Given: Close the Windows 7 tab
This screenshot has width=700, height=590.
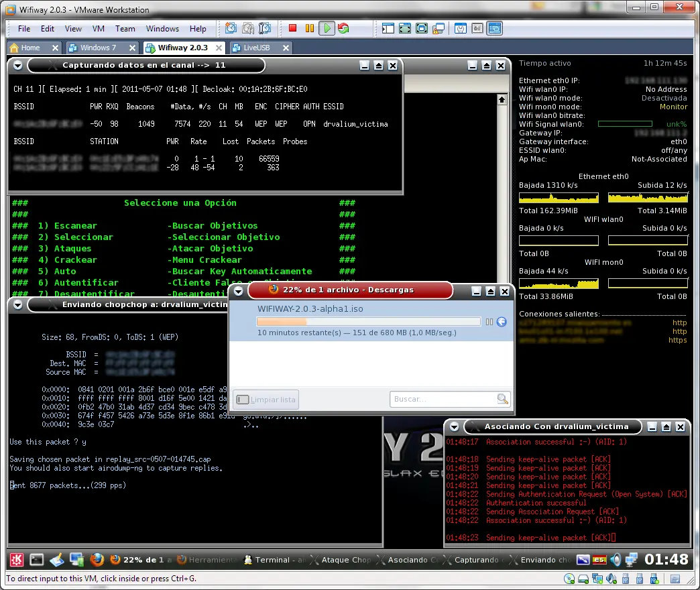Looking at the screenshot, I should click(132, 48).
